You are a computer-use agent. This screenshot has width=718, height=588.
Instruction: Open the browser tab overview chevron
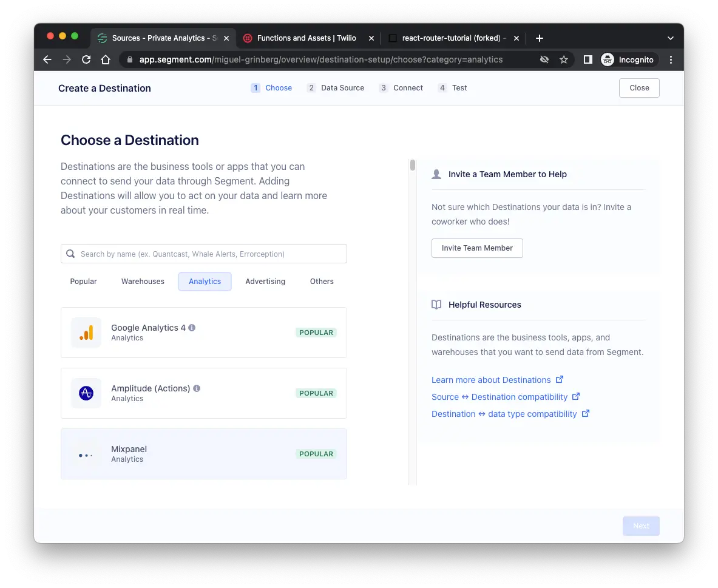[x=670, y=38]
